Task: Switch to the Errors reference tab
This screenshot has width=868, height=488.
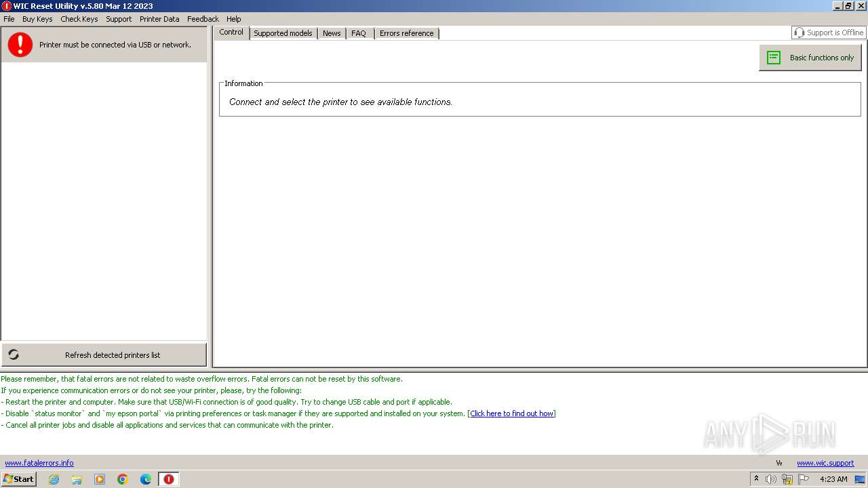Action: 406,33
